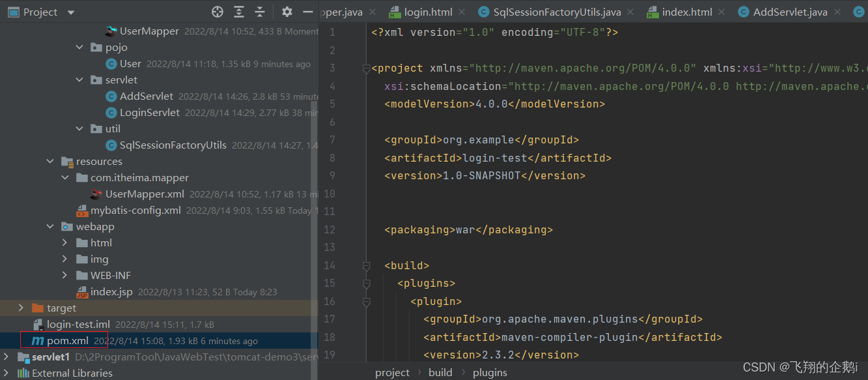Click the project breadcrumb below the editor
Image resolution: width=868 pixels, height=380 pixels.
pyautogui.click(x=392, y=372)
